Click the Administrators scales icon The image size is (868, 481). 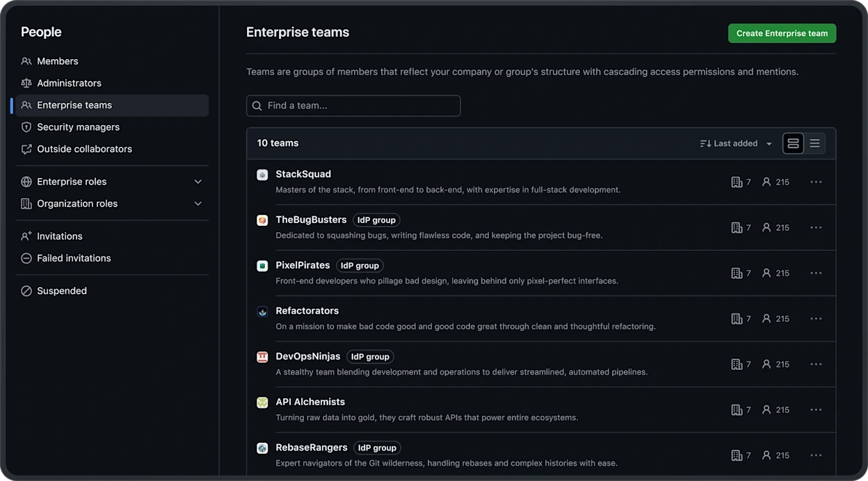pos(26,83)
